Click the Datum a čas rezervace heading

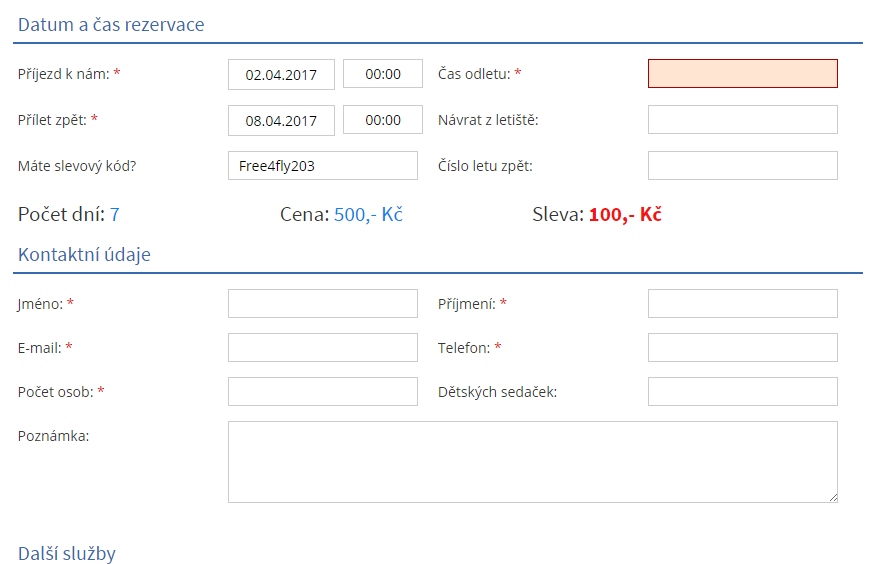(x=111, y=25)
